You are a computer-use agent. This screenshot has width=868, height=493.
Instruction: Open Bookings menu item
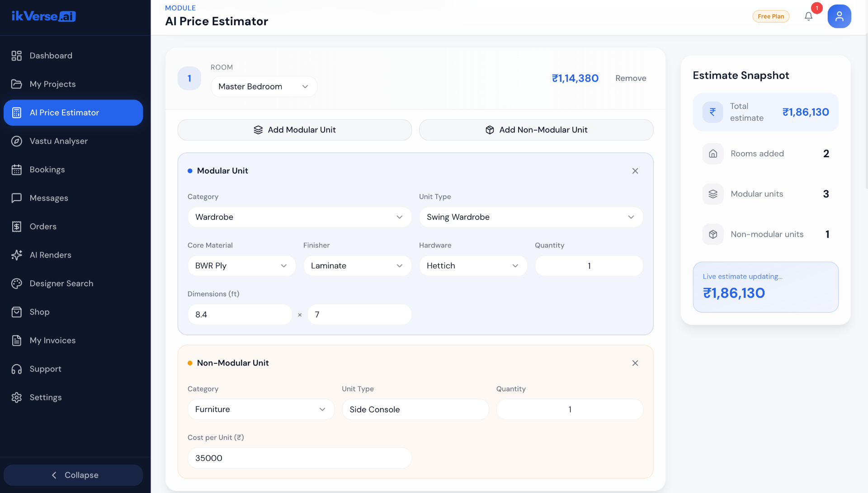click(x=73, y=169)
